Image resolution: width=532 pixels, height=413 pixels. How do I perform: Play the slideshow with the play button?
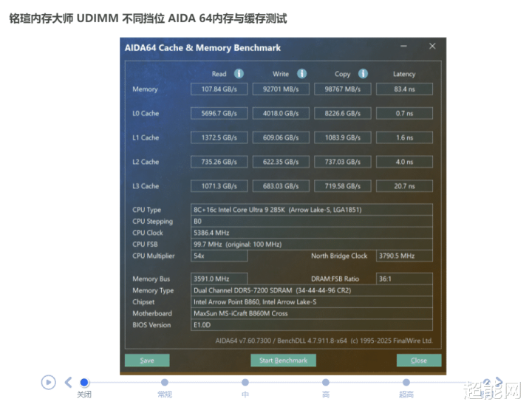pyautogui.click(x=49, y=383)
